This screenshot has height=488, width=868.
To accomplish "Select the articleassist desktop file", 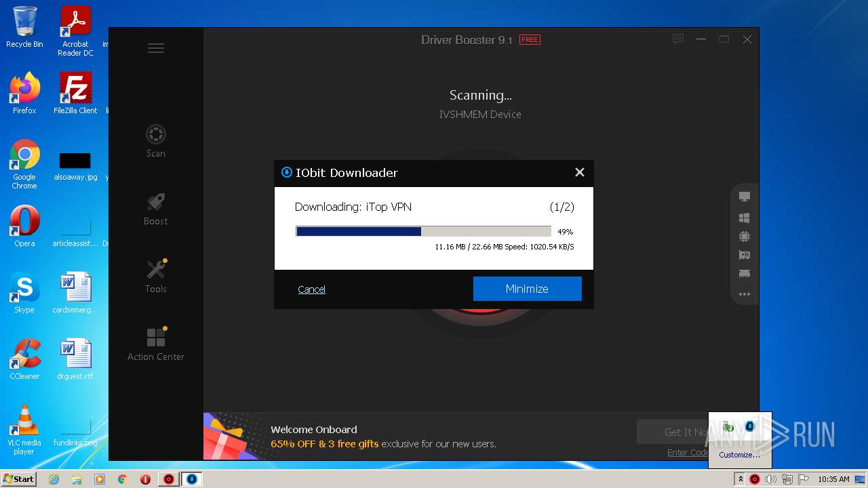I will pos(75,234).
